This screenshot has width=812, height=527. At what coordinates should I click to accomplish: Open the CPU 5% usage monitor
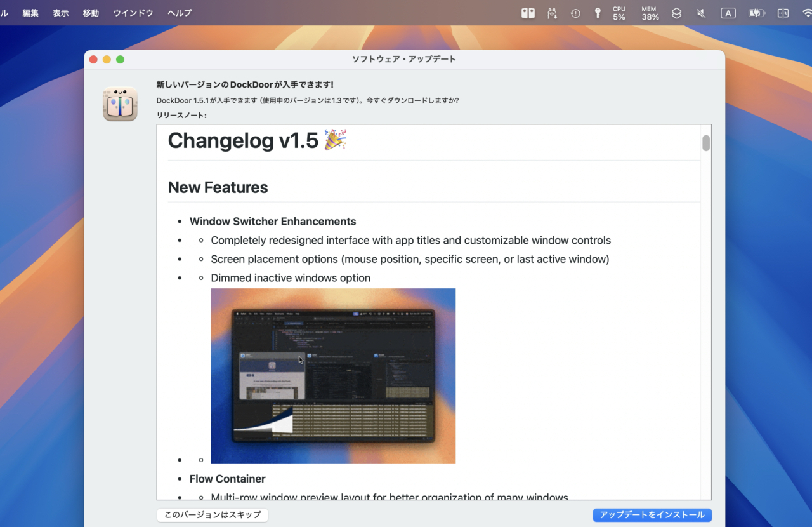tap(619, 13)
